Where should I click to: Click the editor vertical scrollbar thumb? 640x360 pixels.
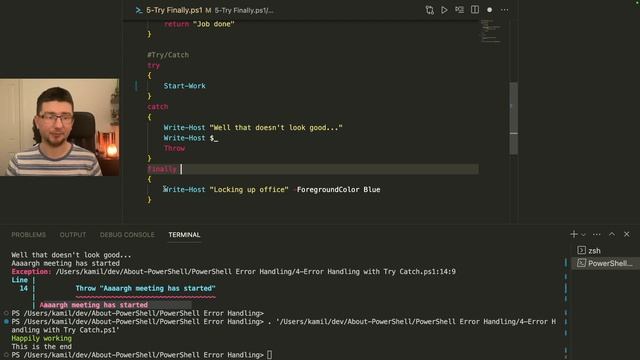point(513,119)
